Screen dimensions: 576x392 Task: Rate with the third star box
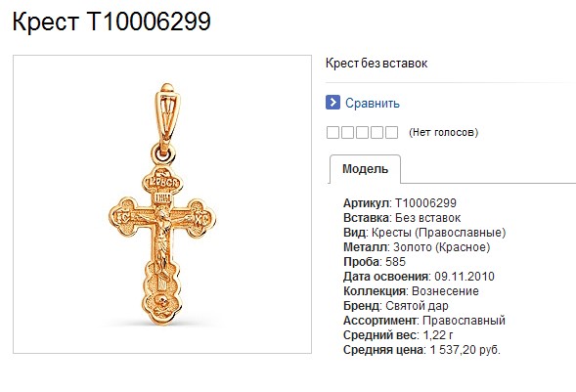(x=362, y=133)
